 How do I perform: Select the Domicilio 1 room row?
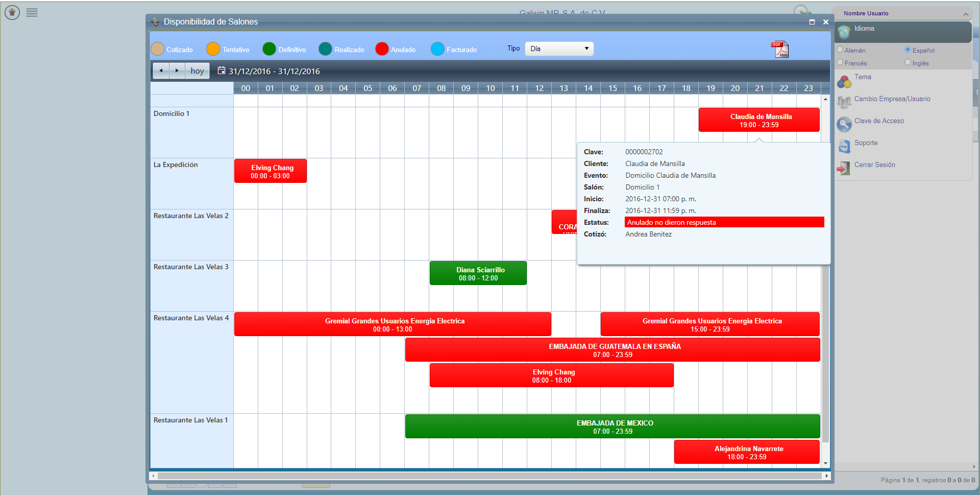pos(192,132)
